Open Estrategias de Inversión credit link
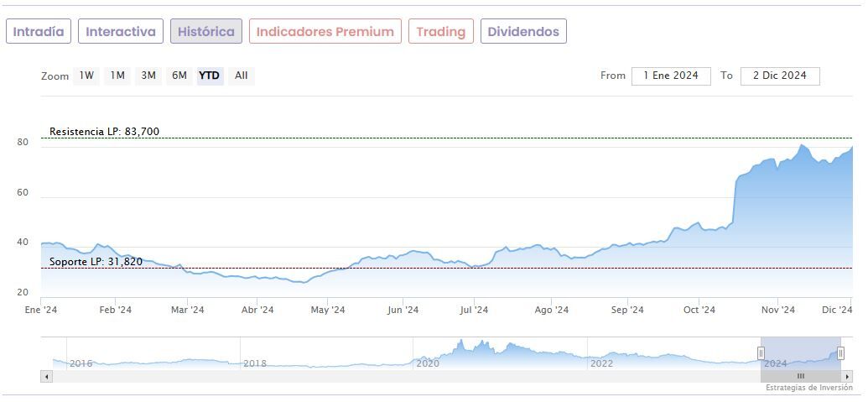The width and height of the screenshot is (868, 402). pos(808,388)
